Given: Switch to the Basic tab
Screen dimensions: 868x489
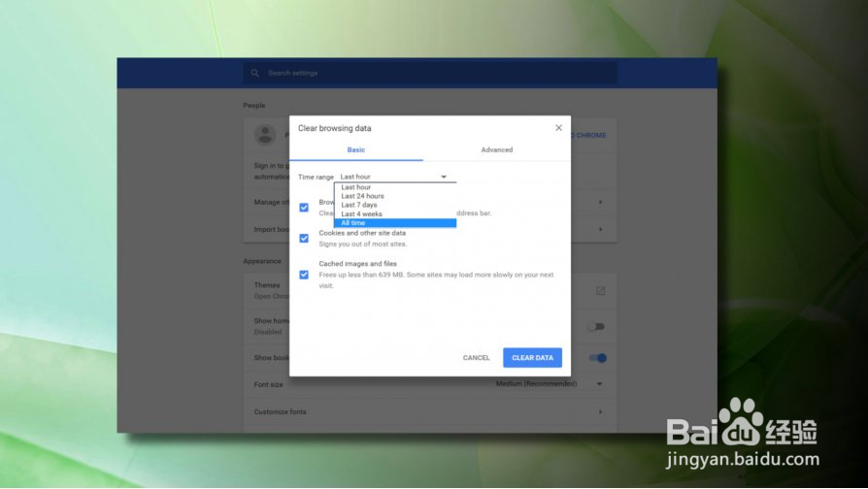Looking at the screenshot, I should click(x=356, y=150).
